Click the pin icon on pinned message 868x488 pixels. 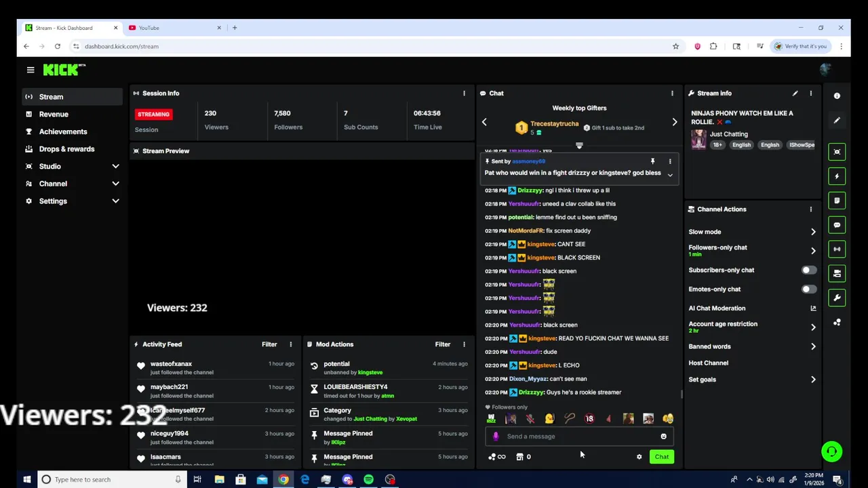[x=652, y=161]
